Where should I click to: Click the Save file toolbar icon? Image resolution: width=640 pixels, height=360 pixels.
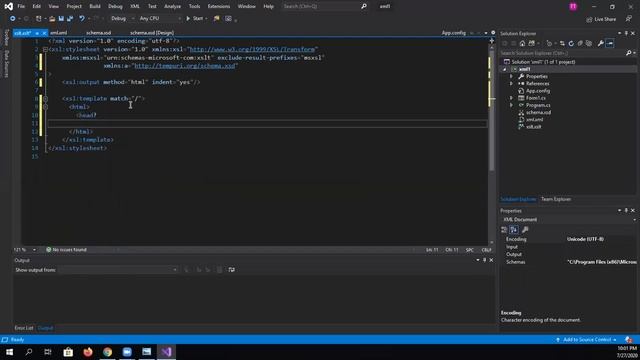click(61, 19)
